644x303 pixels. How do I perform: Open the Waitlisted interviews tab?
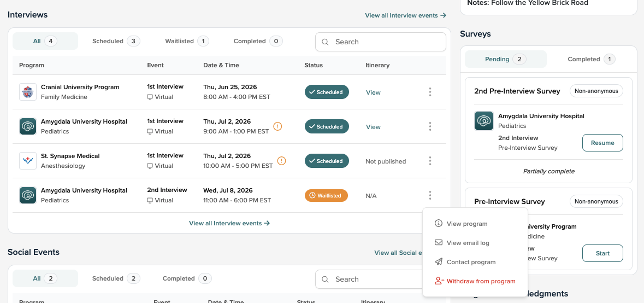coord(187,41)
